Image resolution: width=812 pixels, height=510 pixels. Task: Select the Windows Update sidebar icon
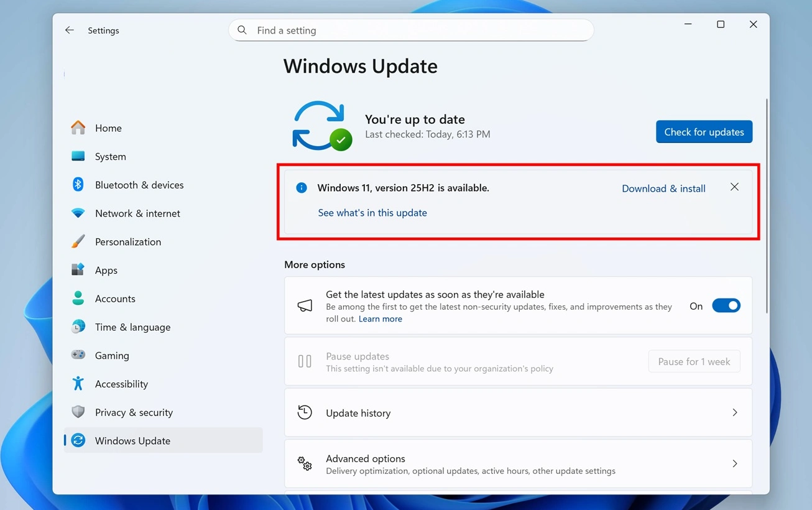[78, 440]
